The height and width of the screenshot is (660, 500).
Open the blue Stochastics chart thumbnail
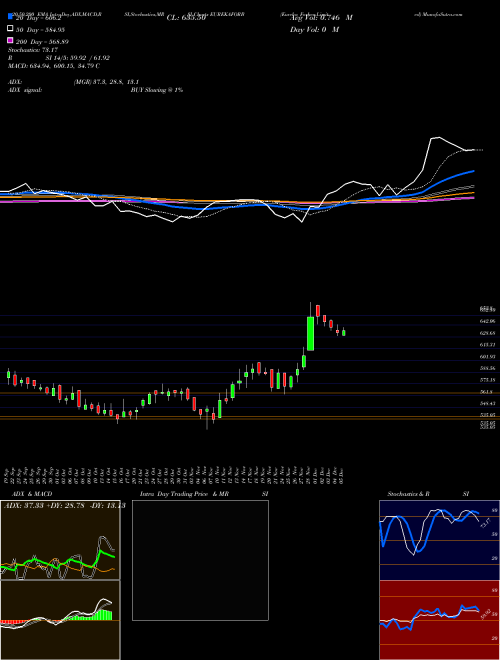tap(439, 540)
